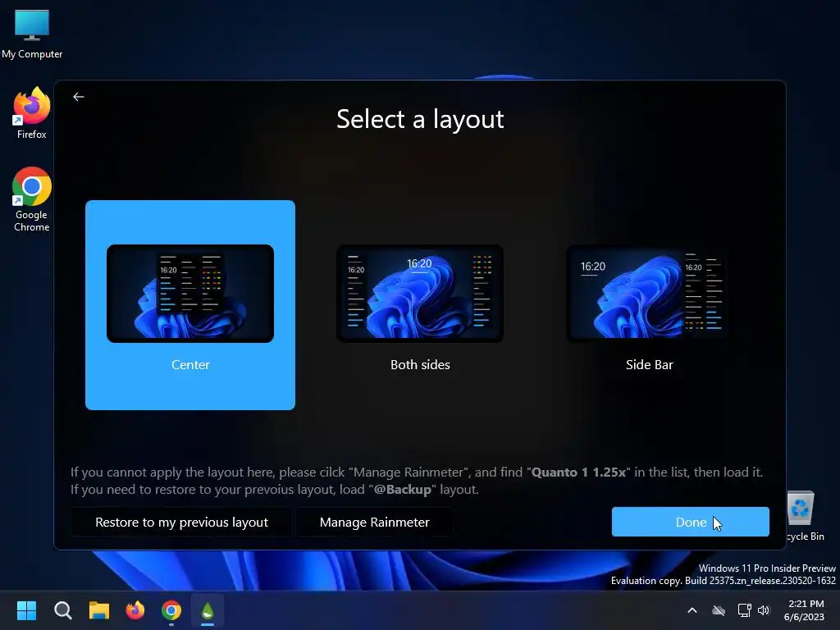Viewport: 840px width, 630px height.
Task: Show hidden tray icons chevron
Action: (x=692, y=610)
